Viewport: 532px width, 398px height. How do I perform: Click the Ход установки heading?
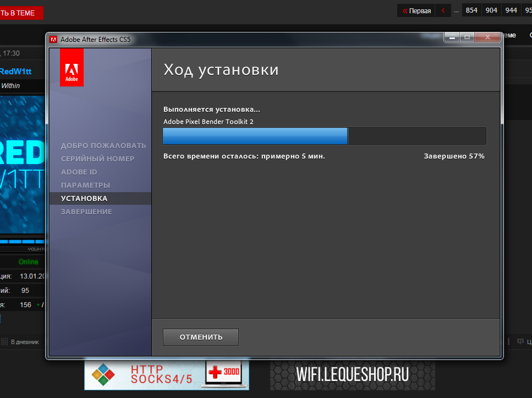pos(221,70)
